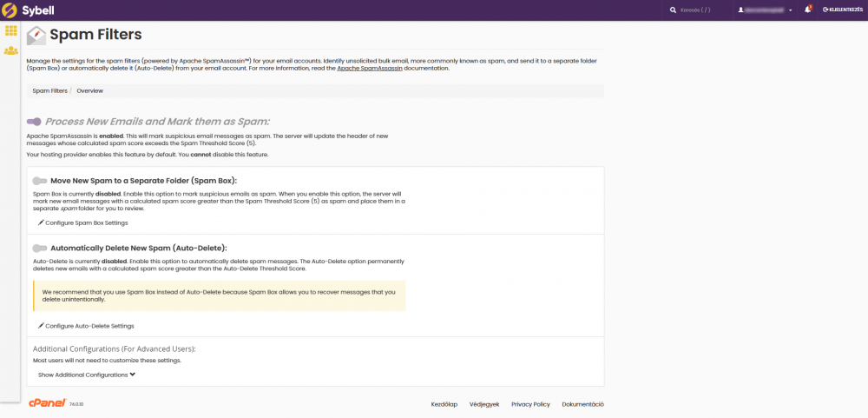Click Configure Auto-Delete Settings link
This screenshot has height=418, width=868.
tap(86, 326)
